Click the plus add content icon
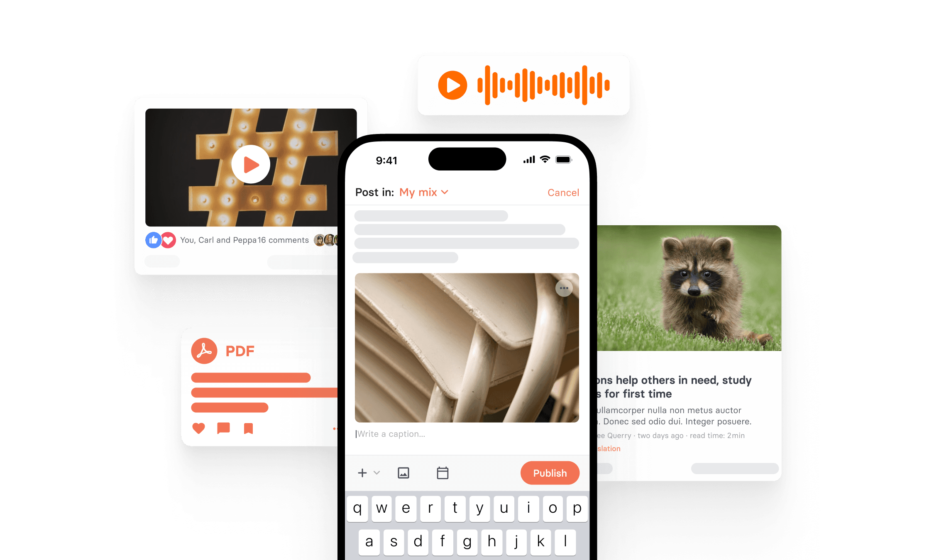Viewport: 934px width, 560px height. [364, 473]
